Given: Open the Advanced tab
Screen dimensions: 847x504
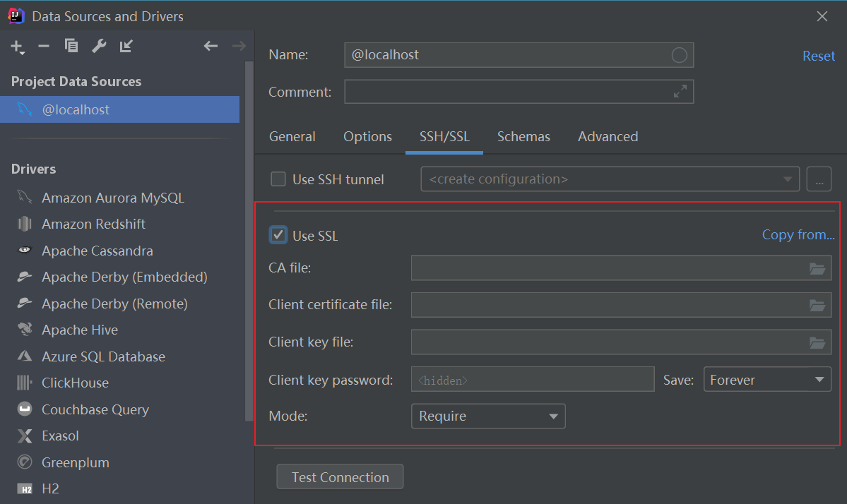Looking at the screenshot, I should tap(608, 136).
